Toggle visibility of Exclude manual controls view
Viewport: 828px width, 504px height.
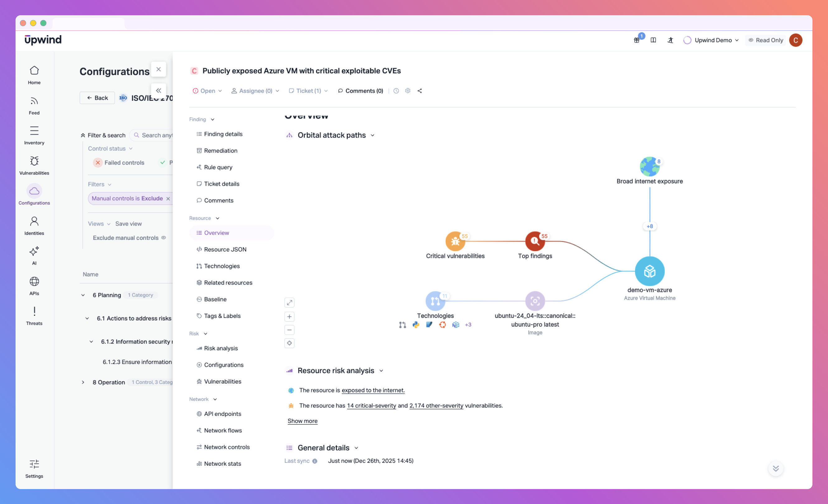(164, 238)
